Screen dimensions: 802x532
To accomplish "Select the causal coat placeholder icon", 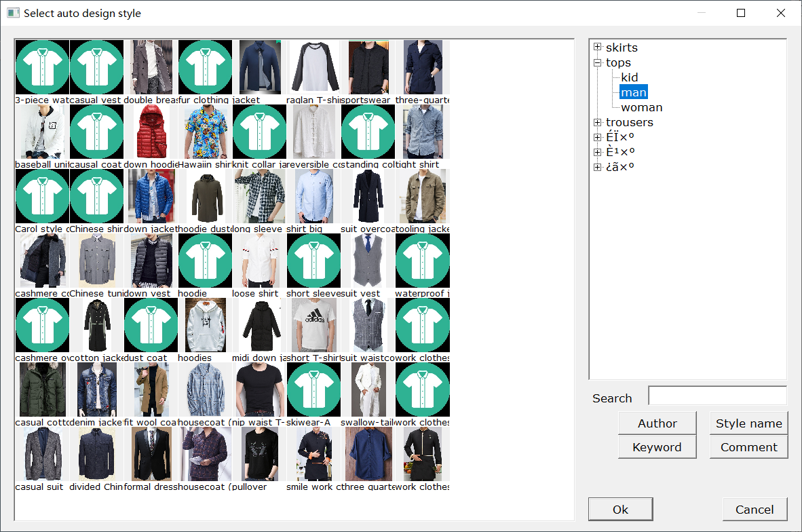I will [x=96, y=132].
